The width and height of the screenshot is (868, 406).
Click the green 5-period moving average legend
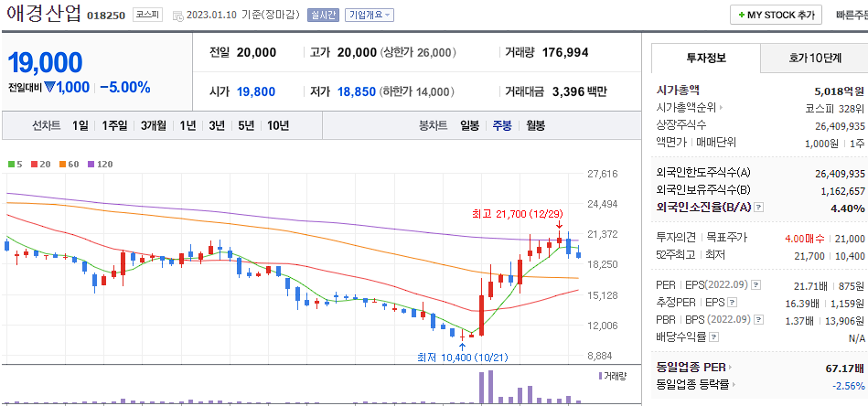coord(15,165)
